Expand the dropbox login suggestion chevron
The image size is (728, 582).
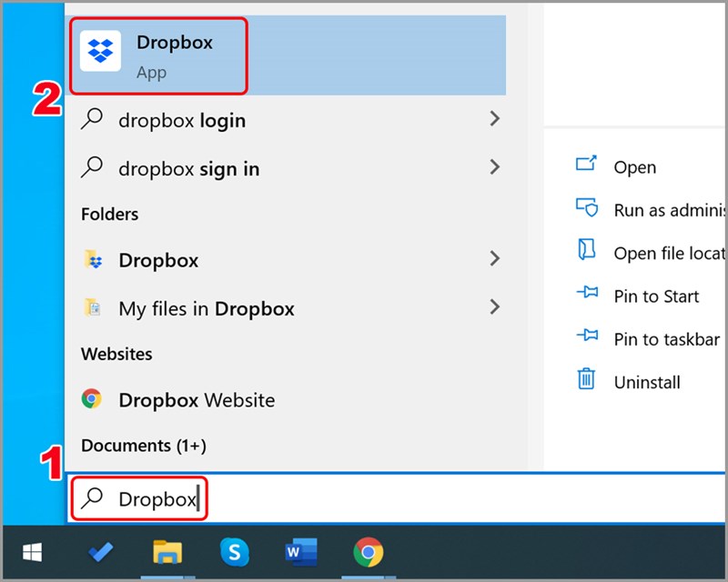[494, 119]
